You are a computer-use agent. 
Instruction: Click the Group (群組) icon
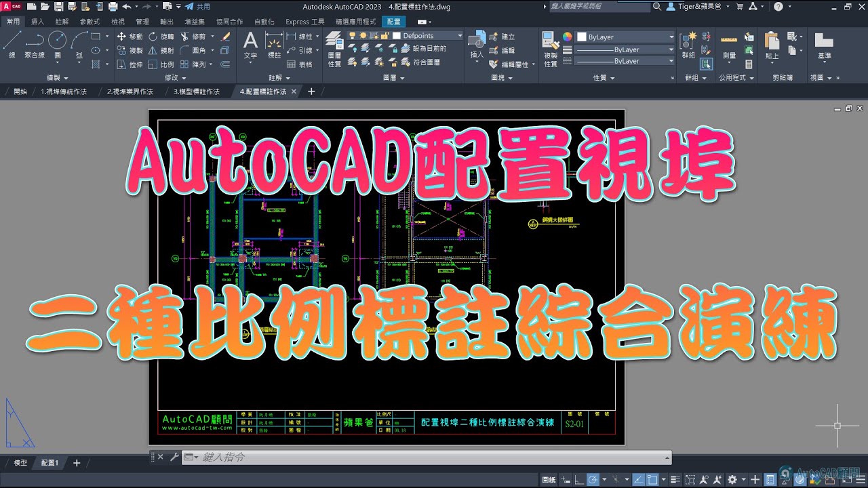[690, 46]
